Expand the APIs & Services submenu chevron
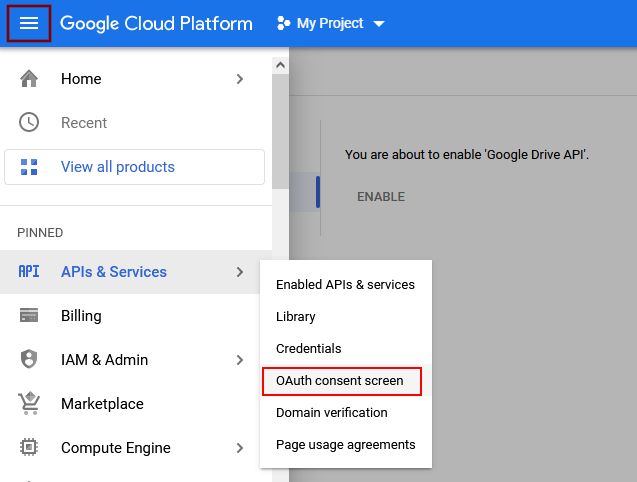This screenshot has height=482, width=637. tap(240, 272)
